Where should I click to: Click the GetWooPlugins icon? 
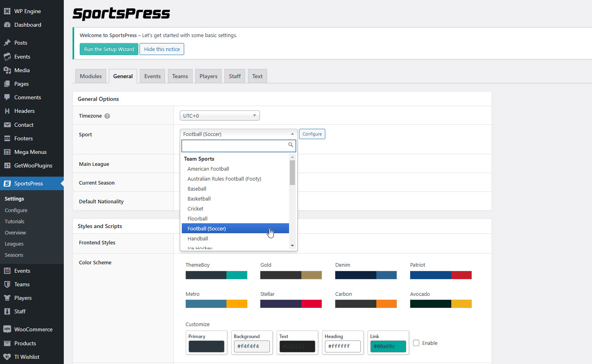[x=7, y=165]
